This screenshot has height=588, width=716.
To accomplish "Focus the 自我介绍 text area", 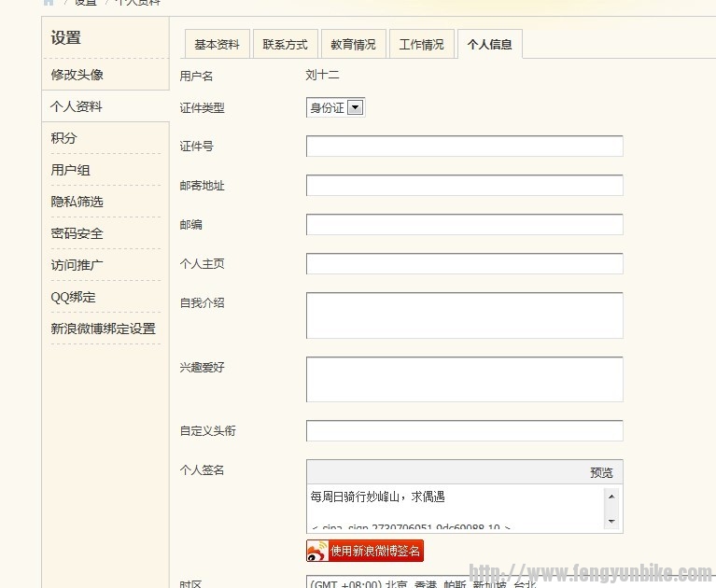I will point(464,315).
